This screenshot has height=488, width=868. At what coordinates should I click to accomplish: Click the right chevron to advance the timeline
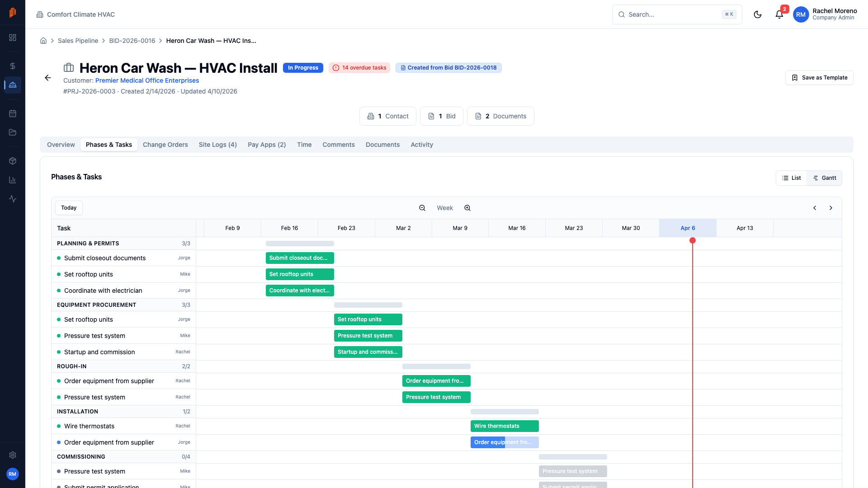[831, 208]
